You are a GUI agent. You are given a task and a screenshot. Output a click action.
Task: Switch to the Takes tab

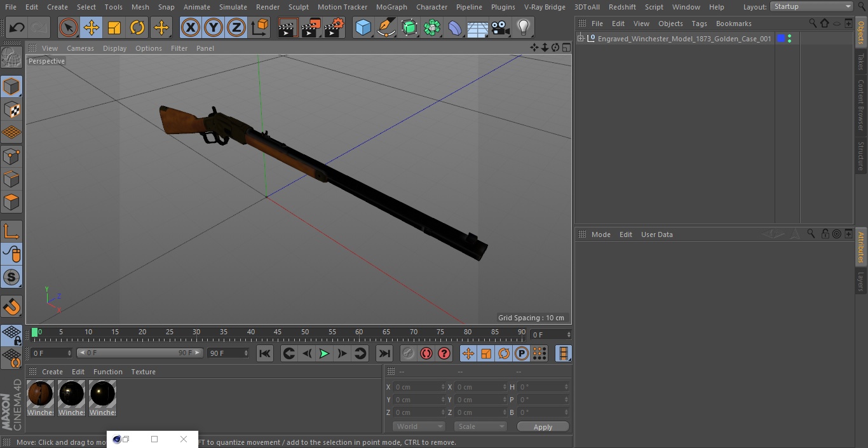[x=861, y=62]
